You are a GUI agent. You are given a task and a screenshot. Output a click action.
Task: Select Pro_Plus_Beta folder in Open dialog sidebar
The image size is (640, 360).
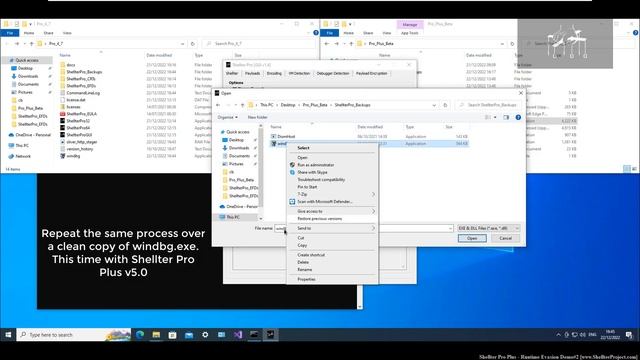pos(241,180)
